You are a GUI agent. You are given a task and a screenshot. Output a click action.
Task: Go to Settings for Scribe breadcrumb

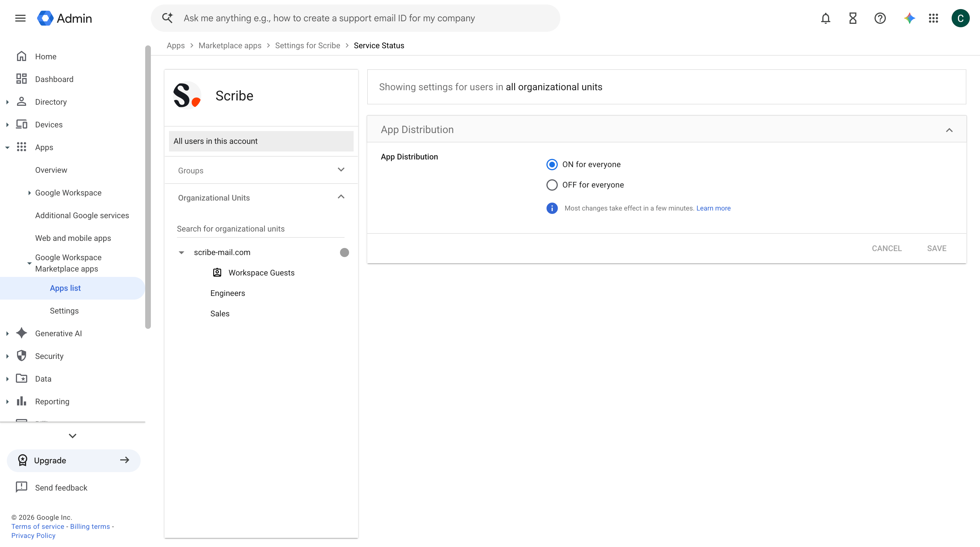pyautogui.click(x=307, y=45)
